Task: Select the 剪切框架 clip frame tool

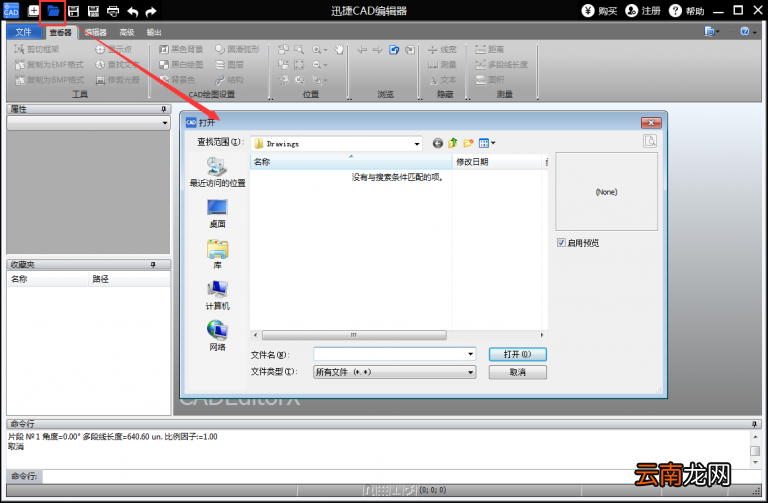Action: pos(37,49)
